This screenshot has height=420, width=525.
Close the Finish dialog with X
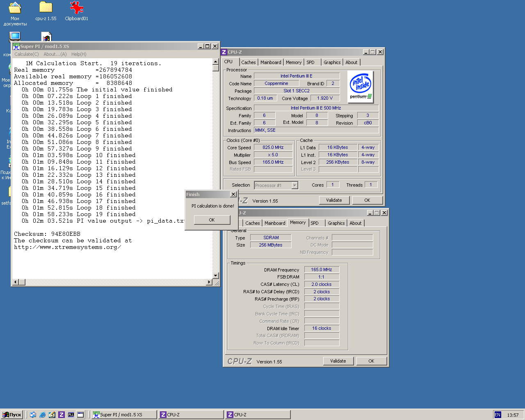tap(233, 194)
